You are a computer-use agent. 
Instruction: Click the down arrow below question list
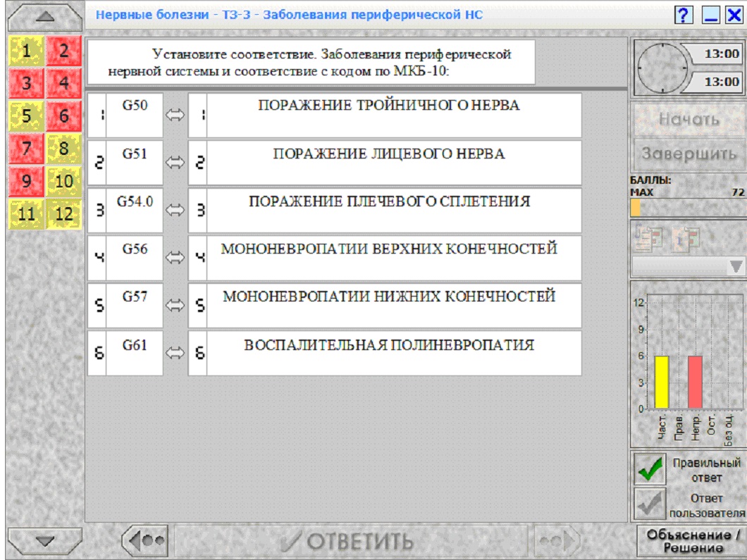pos(45,542)
